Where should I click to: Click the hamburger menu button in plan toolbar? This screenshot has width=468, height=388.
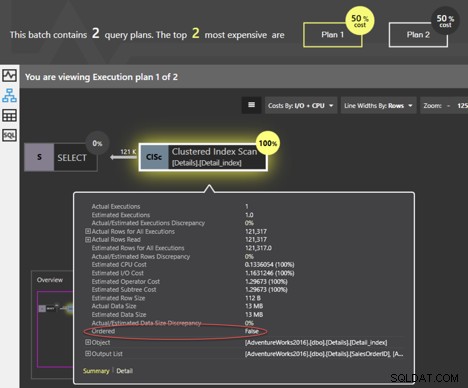pyautogui.click(x=252, y=105)
